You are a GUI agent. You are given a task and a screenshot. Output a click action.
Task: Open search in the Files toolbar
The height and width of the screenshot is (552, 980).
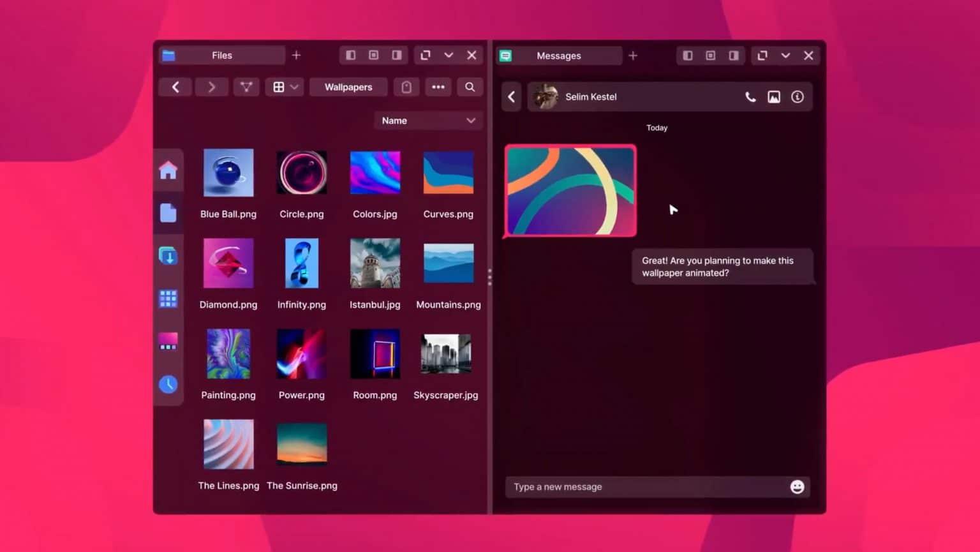click(470, 87)
